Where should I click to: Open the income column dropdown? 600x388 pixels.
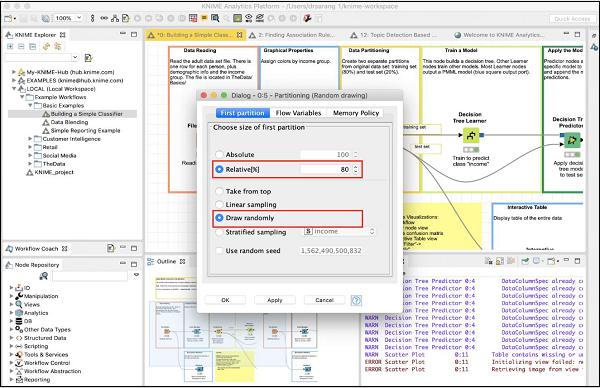click(339, 231)
